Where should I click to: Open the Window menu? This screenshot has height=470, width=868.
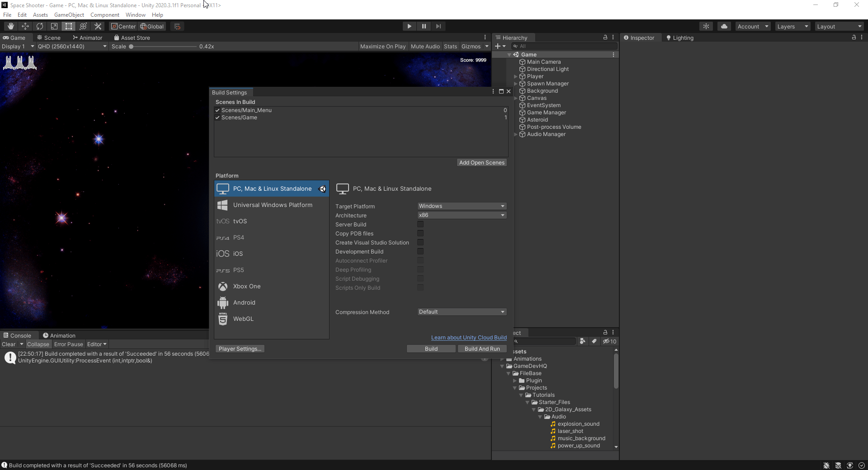[136, 15]
